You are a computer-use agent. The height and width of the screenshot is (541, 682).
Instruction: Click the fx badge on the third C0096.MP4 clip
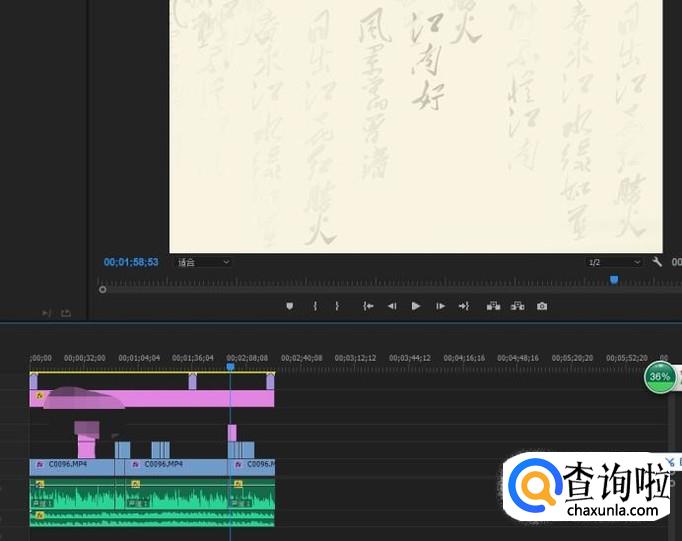[238, 464]
